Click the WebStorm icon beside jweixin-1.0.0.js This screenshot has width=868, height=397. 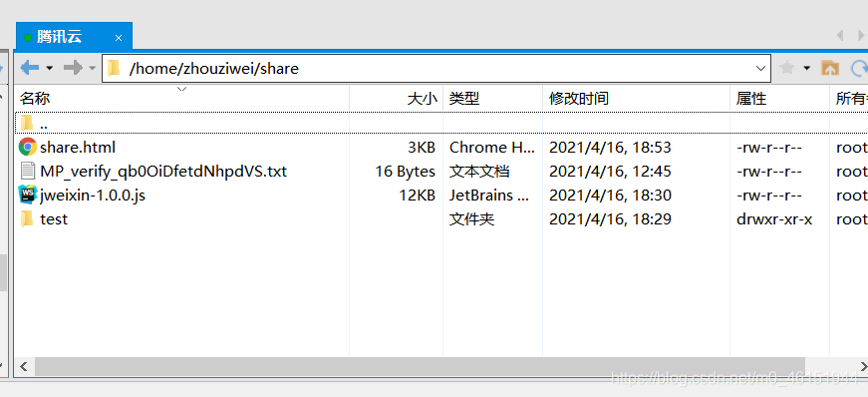click(x=27, y=195)
